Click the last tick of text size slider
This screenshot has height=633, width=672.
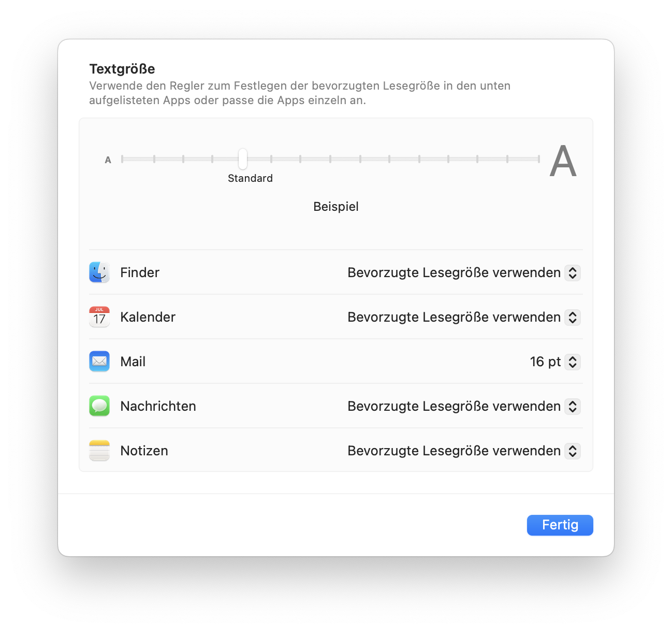pyautogui.click(x=538, y=159)
